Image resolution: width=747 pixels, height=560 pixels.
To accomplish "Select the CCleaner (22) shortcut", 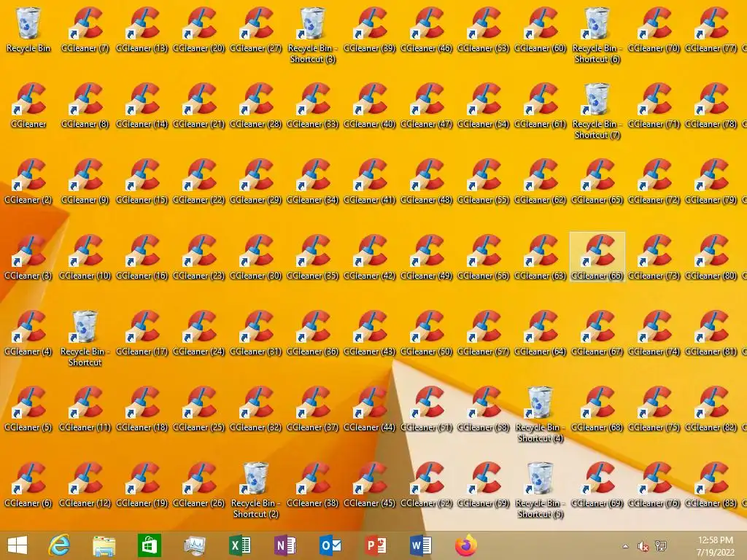I will point(198,181).
